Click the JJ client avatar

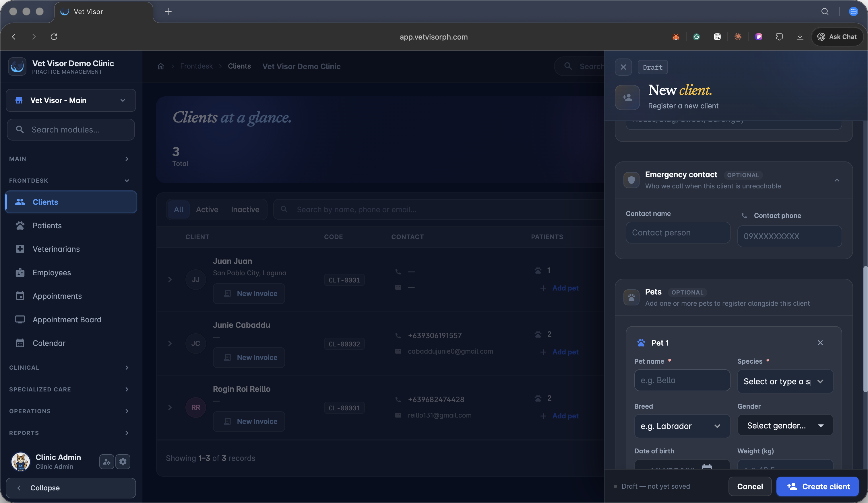196,279
